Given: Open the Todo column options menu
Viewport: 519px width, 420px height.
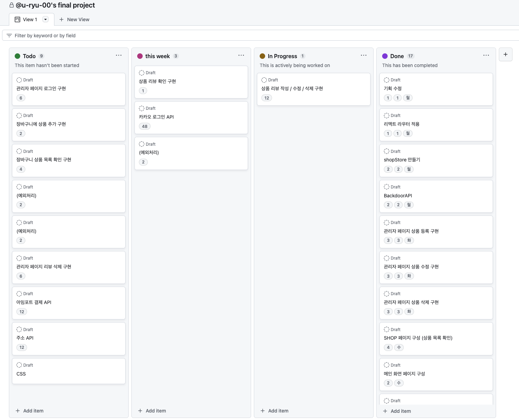Looking at the screenshot, I should (x=119, y=55).
